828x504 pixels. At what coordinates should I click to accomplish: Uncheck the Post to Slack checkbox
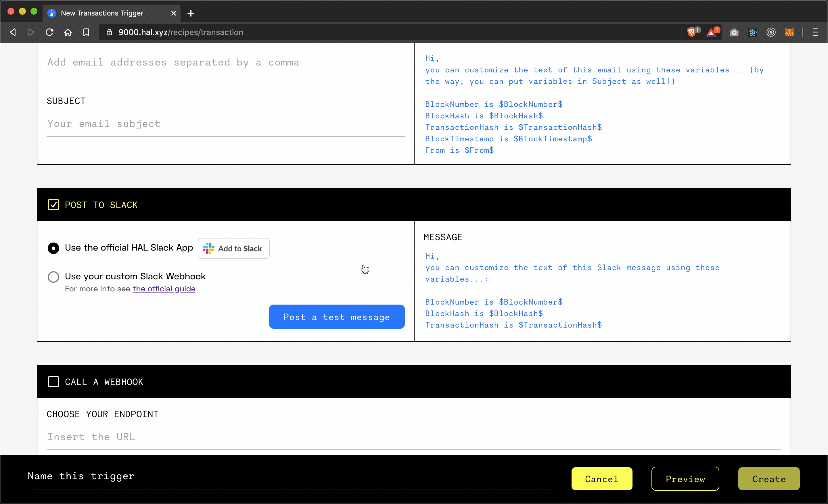click(53, 205)
